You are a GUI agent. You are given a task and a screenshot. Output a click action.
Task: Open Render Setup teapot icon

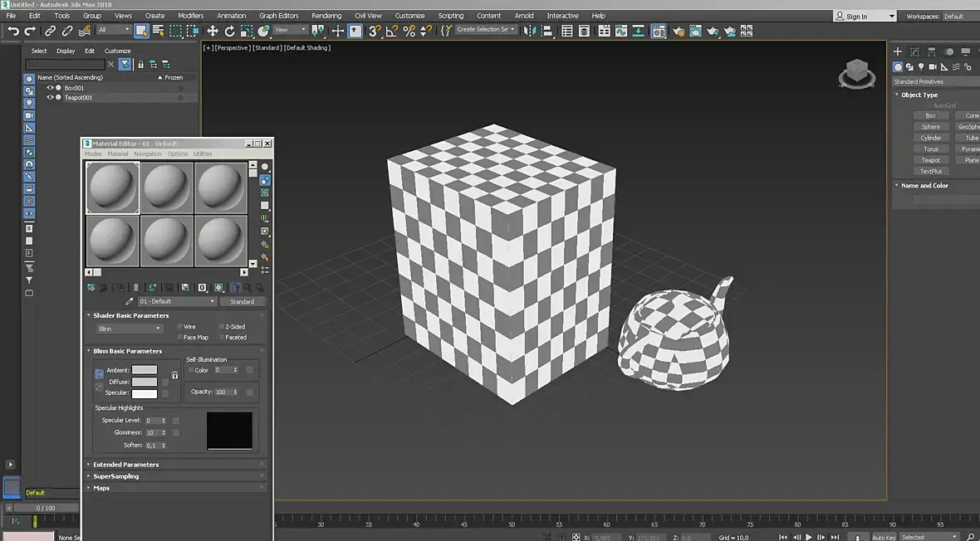pyautogui.click(x=679, y=31)
